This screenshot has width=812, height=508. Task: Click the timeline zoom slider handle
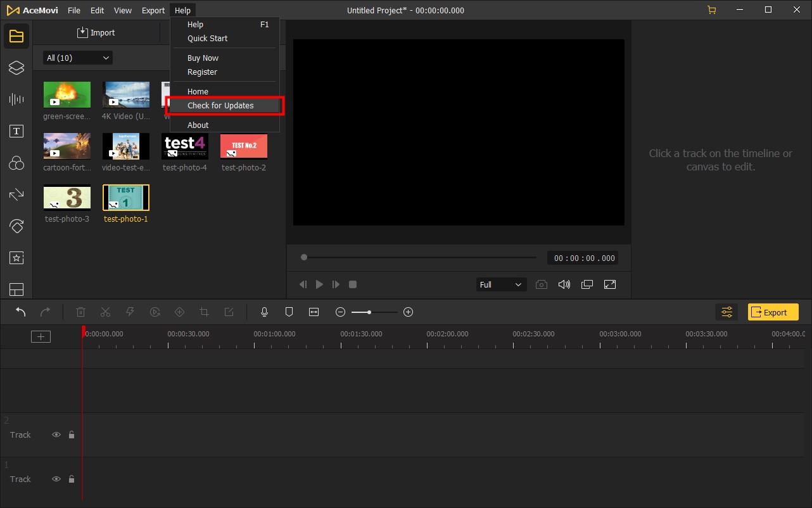point(369,312)
